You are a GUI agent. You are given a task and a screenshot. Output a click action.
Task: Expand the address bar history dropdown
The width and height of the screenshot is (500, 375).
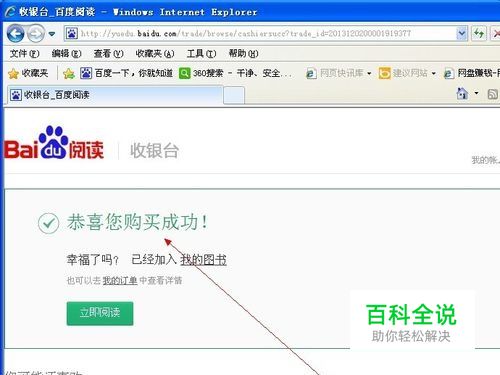click(x=462, y=33)
